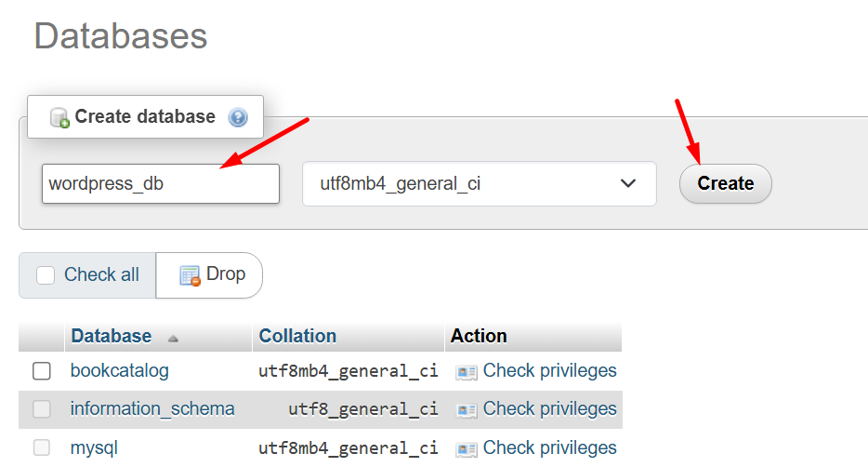The height and width of the screenshot is (467, 868).
Task: Click the collation dropdown chevron arrow
Action: pos(627,183)
